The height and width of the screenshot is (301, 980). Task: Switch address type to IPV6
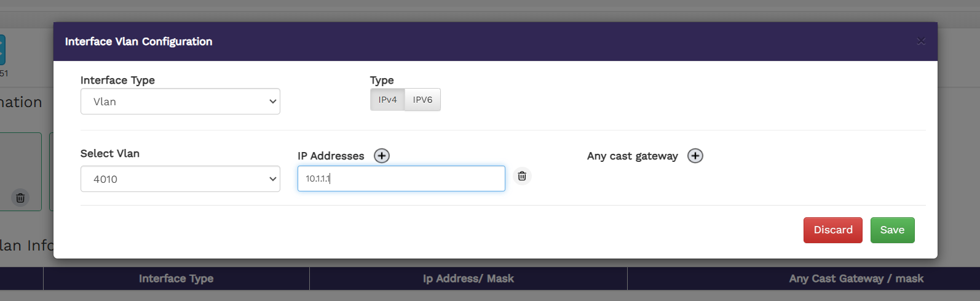tap(422, 100)
